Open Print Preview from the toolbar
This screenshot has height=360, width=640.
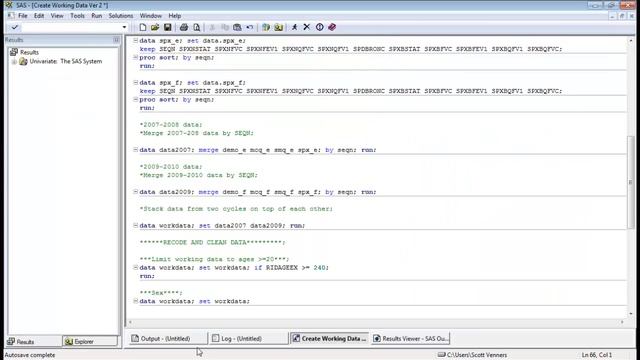[x=197, y=27]
